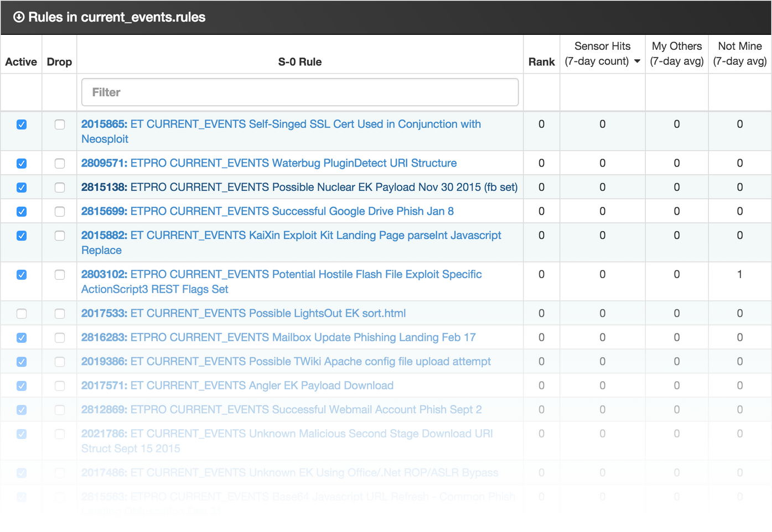Click the Active column header
The width and height of the screenshot is (772, 532).
pos(21,61)
